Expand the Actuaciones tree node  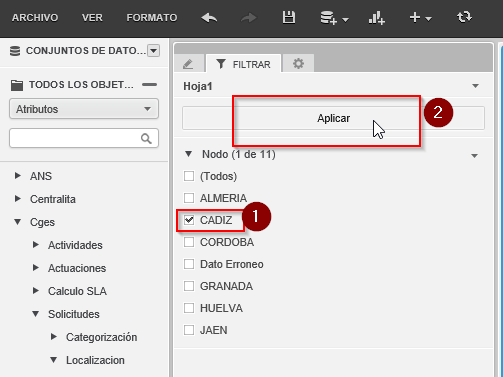click(x=36, y=268)
